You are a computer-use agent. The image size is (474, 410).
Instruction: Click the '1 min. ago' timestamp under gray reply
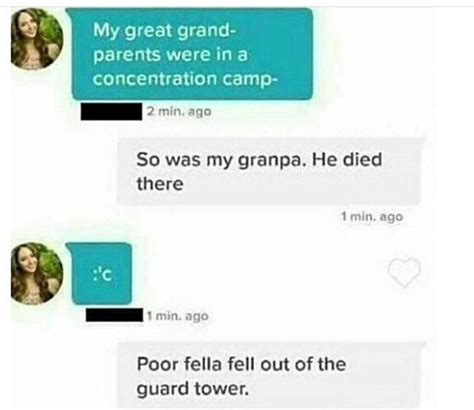[x=372, y=217]
